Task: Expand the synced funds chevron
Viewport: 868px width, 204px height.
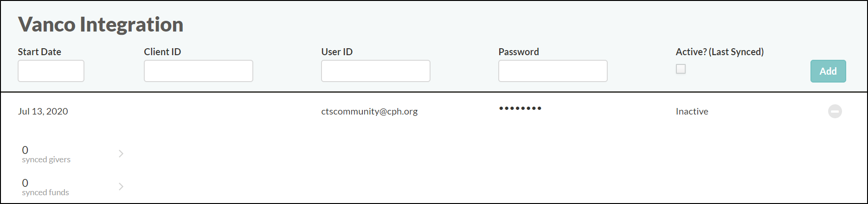Action: click(121, 186)
